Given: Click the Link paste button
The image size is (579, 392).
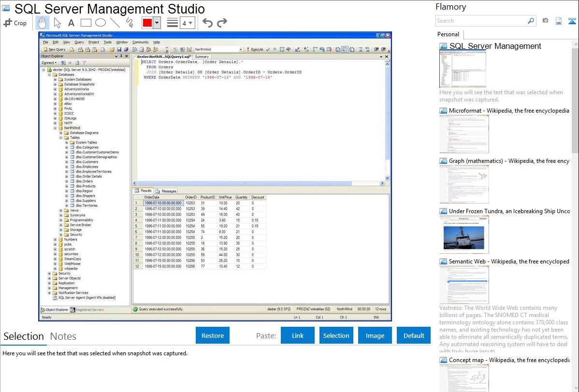Looking at the screenshot, I should [298, 335].
